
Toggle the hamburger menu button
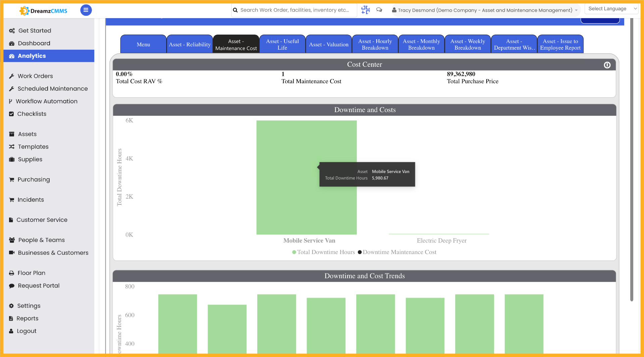(x=86, y=10)
